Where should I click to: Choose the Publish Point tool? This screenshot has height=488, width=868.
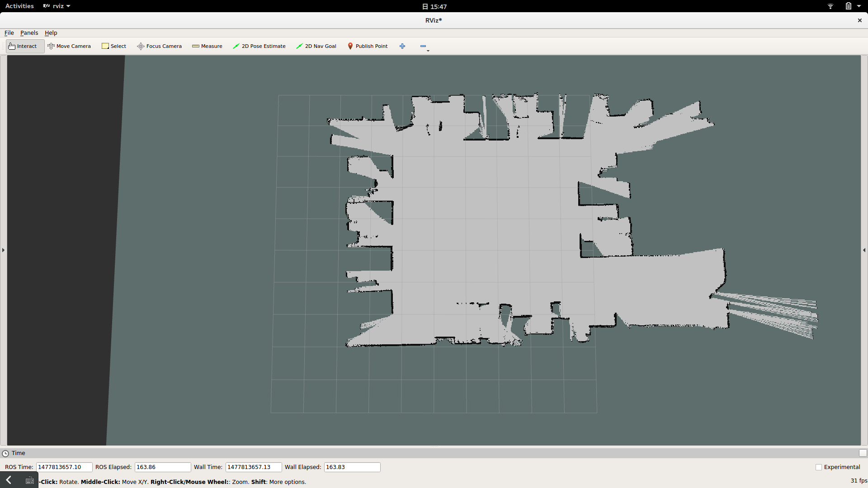(368, 46)
